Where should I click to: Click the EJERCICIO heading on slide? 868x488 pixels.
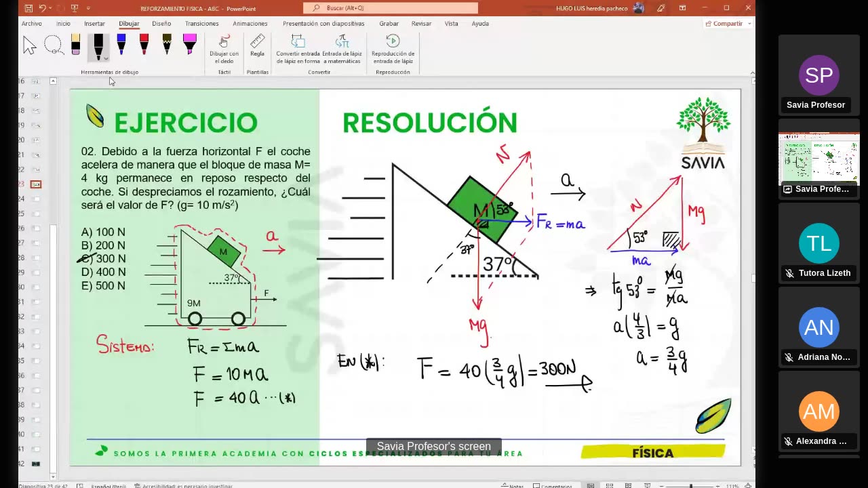(x=186, y=123)
